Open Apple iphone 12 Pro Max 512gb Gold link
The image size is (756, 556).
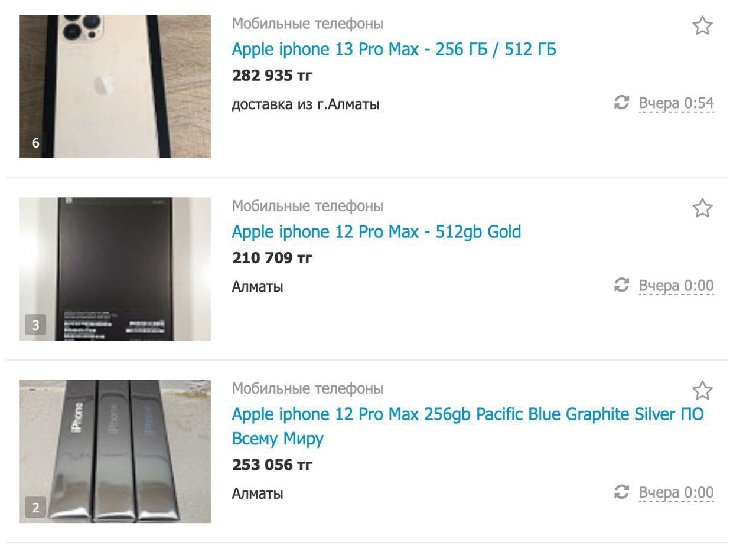point(376,232)
